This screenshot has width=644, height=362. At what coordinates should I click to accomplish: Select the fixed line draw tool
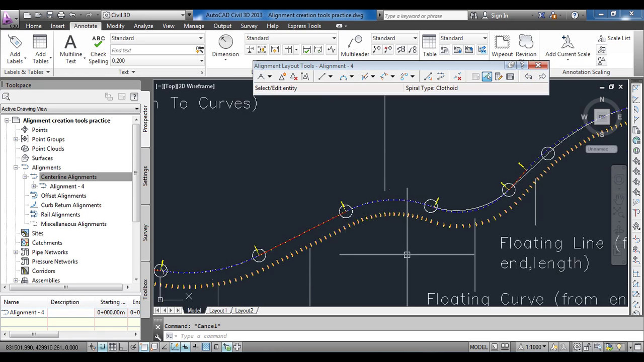[x=321, y=76]
